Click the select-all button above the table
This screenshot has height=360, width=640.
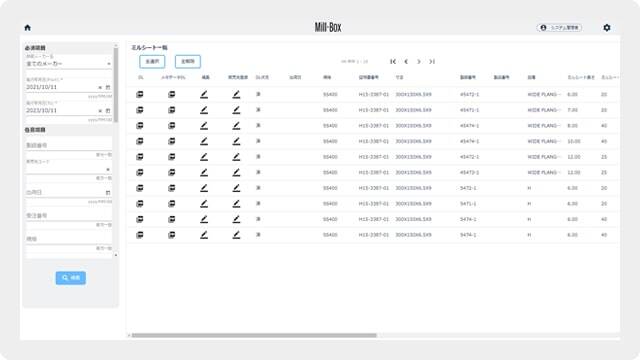tap(152, 62)
